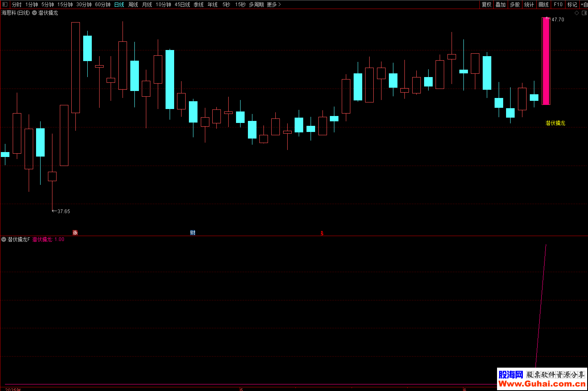This screenshot has width=588, height=391.
Task: Click the 潜伏擒龙 indicator name label
Action: pyautogui.click(x=48, y=13)
